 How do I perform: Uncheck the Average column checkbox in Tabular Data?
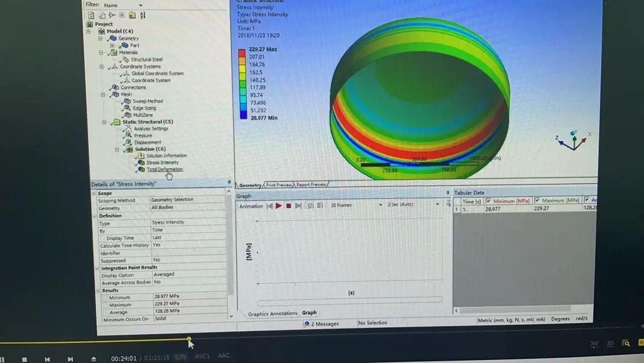587,200
